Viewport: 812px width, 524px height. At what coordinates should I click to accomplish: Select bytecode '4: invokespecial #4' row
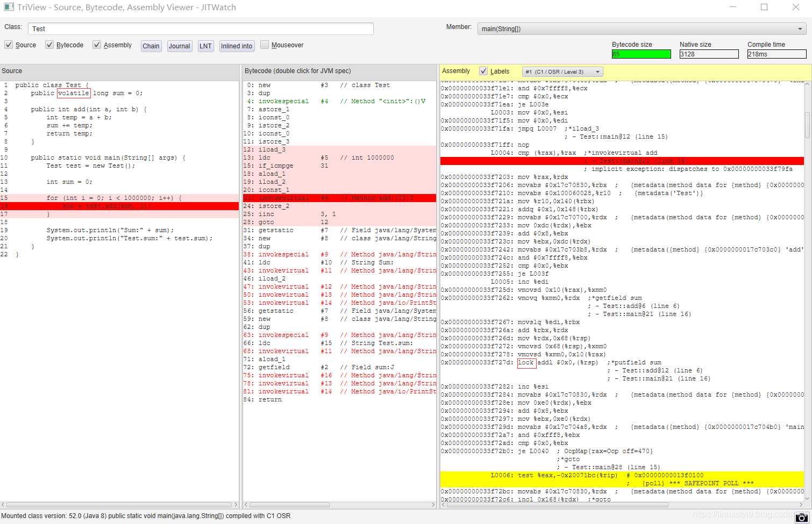click(339, 101)
